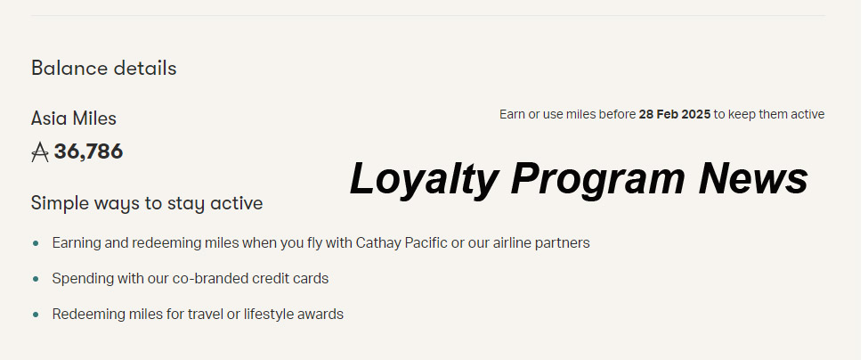Screen dimensions: 868x360
Task: Click the Asia Miles currency symbol icon
Action: click(39, 152)
